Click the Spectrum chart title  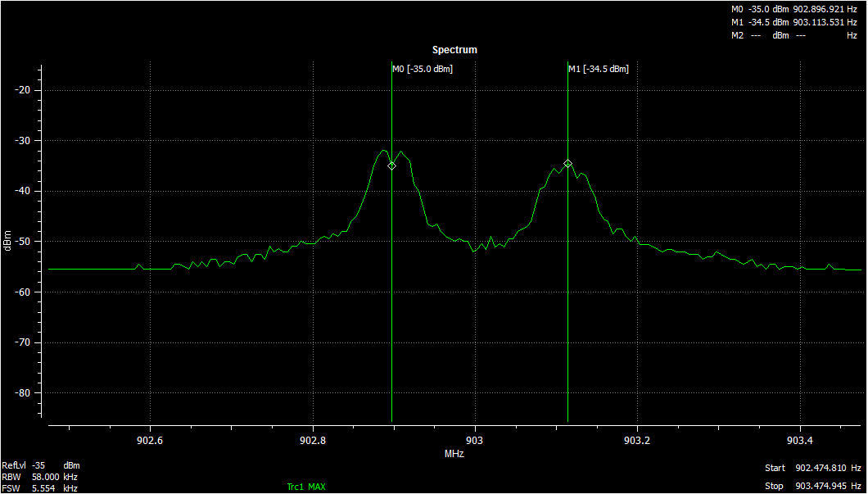(454, 50)
